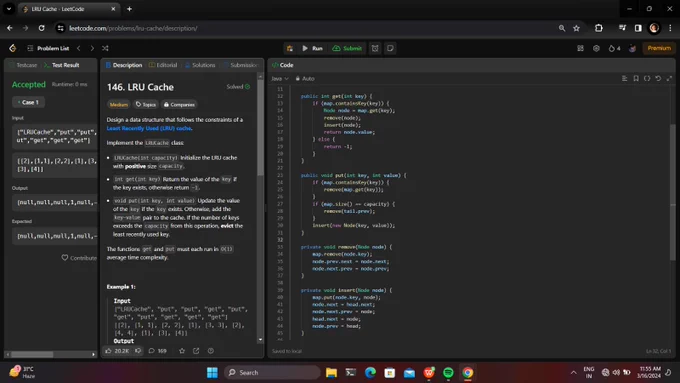Open Chrome extensions puzzle icon
Image resolution: width=680 pixels, height=383 pixels.
(598, 28)
